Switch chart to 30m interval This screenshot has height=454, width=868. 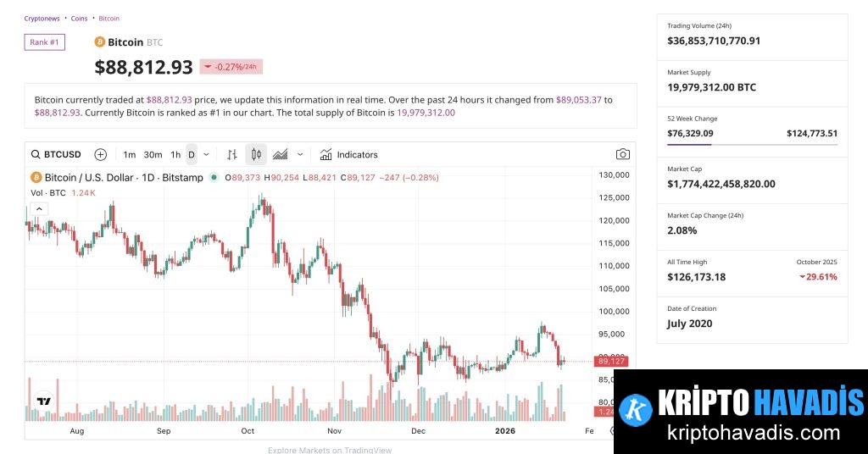[x=153, y=154]
